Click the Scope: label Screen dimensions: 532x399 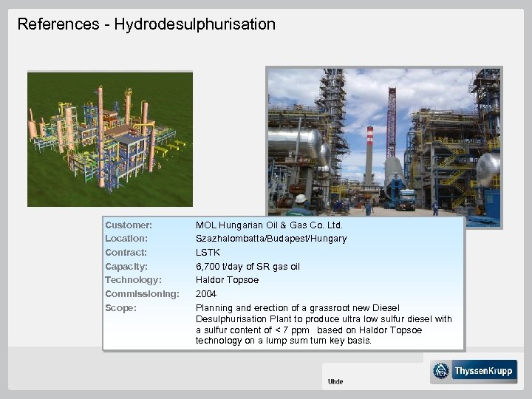pos(120,307)
